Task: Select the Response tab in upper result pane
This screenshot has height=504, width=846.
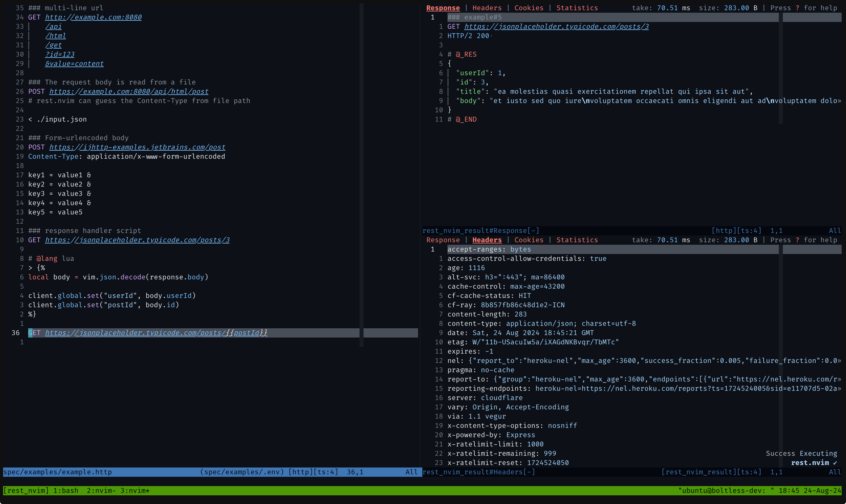Action: pyautogui.click(x=443, y=8)
